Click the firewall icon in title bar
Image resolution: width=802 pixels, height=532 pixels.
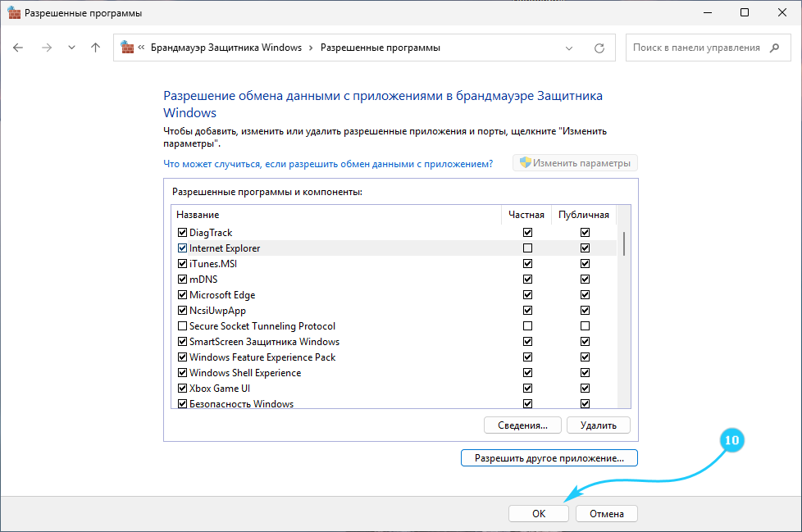point(14,13)
